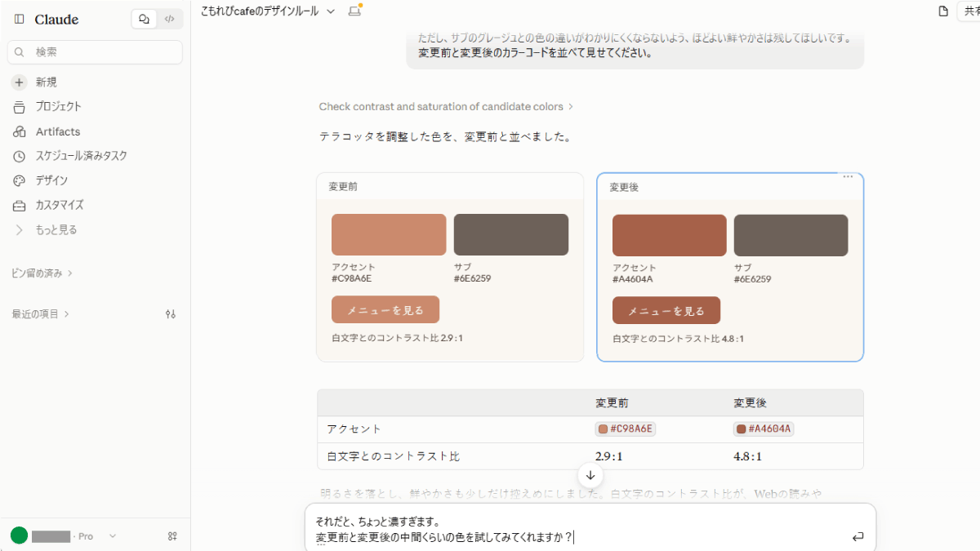This screenshot has height=551, width=980.
Task: Click the 変更後 sub swatch #6E6259
Action: click(791, 236)
